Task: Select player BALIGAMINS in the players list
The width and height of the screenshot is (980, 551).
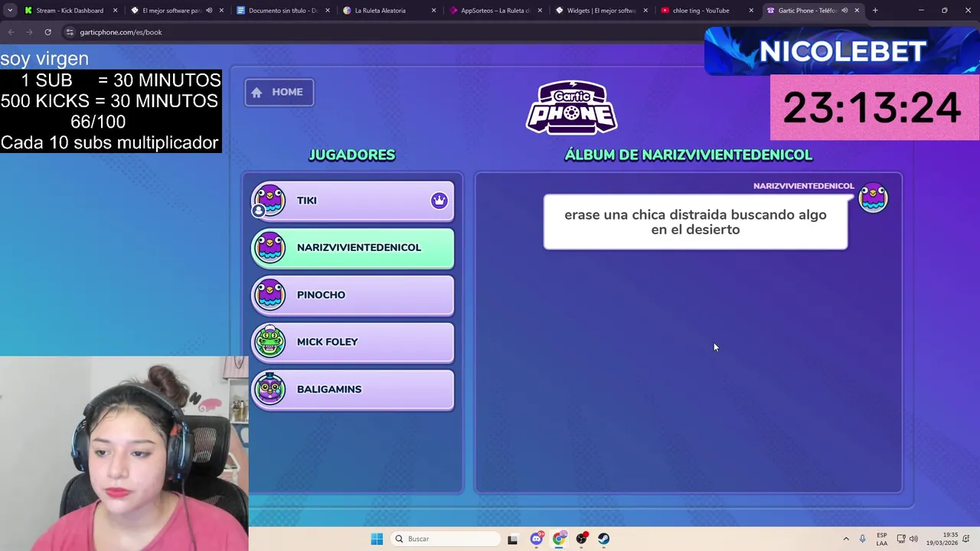Action: point(353,389)
